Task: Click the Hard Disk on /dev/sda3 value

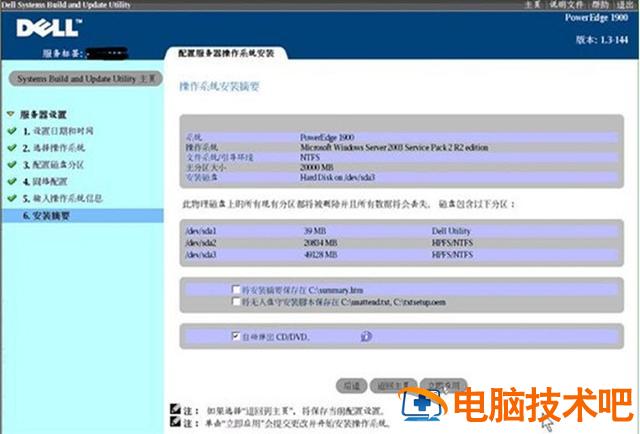Action: pos(337,177)
